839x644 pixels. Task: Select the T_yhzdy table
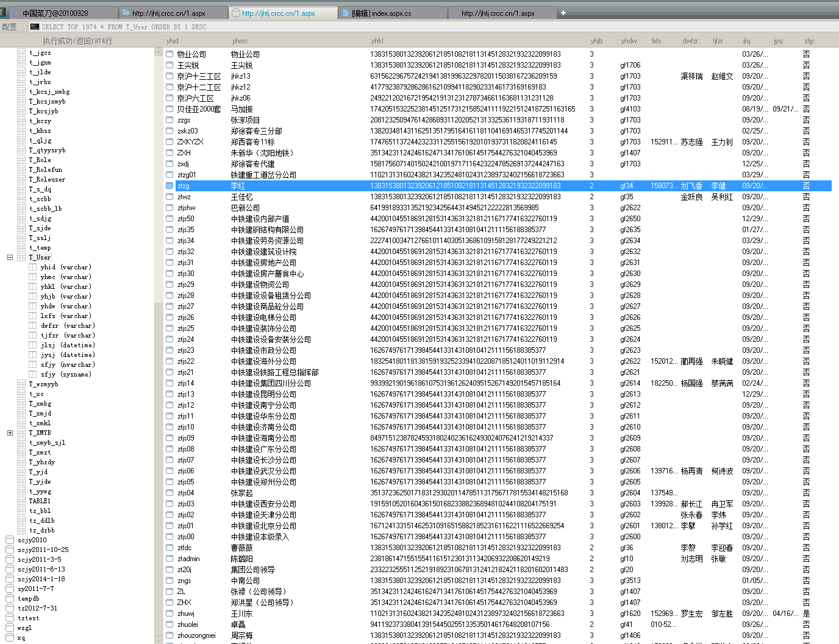pyautogui.click(x=42, y=462)
